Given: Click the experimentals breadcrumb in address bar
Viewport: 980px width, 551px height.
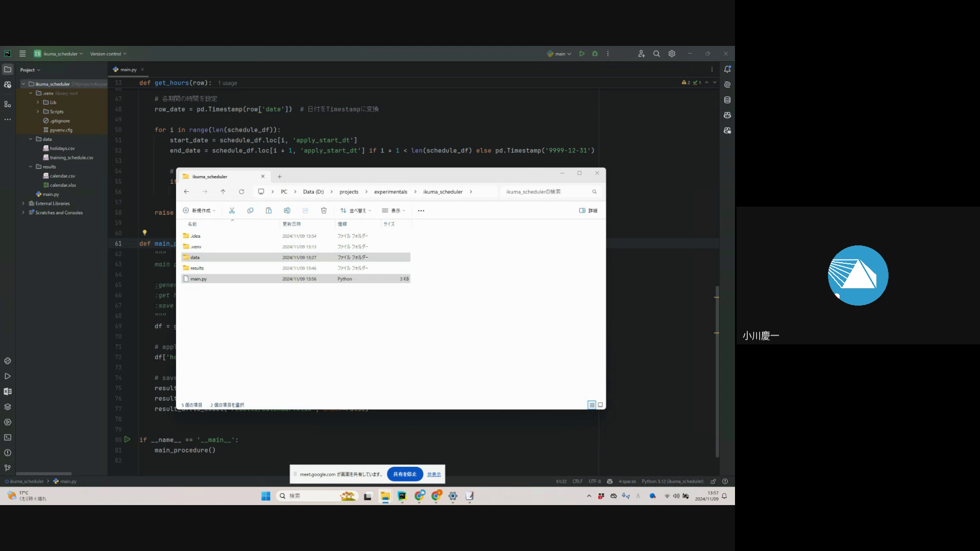Looking at the screenshot, I should (x=390, y=192).
